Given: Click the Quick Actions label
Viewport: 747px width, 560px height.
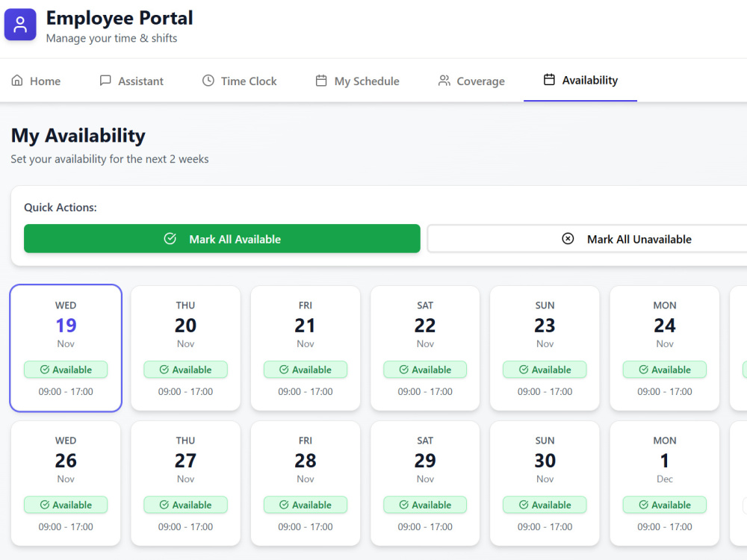Looking at the screenshot, I should point(61,208).
